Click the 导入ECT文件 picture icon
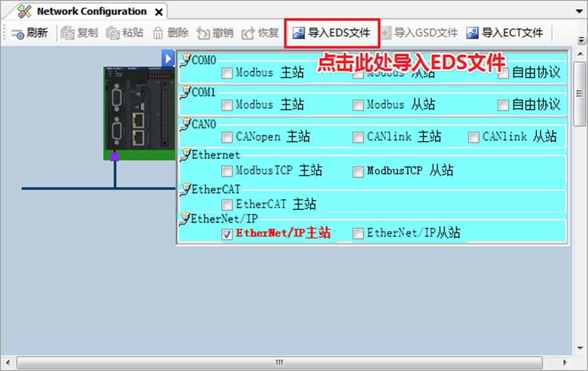Screen dimensions: 588x371 (472, 33)
